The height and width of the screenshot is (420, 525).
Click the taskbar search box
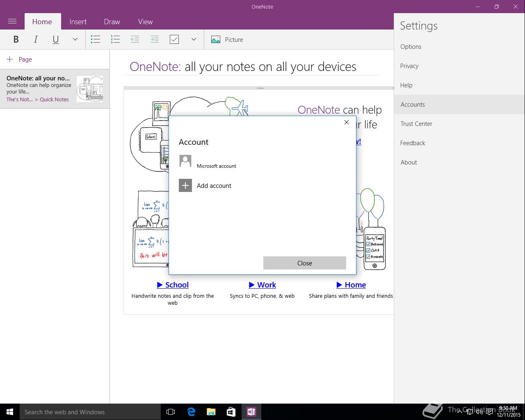click(90, 412)
